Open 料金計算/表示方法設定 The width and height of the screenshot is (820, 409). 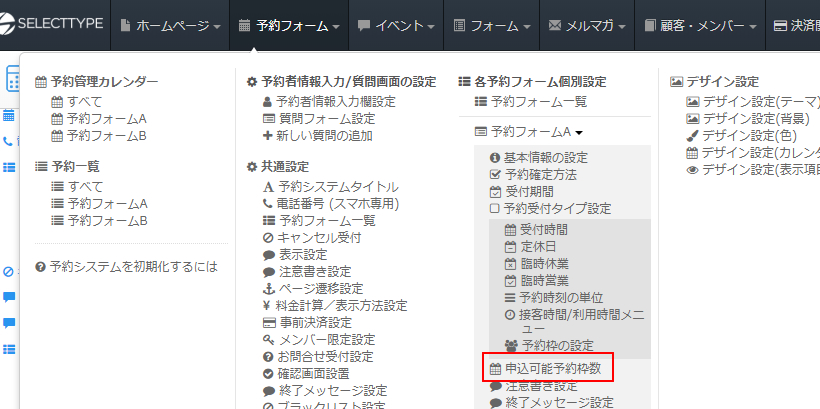pyautogui.click(x=335, y=305)
